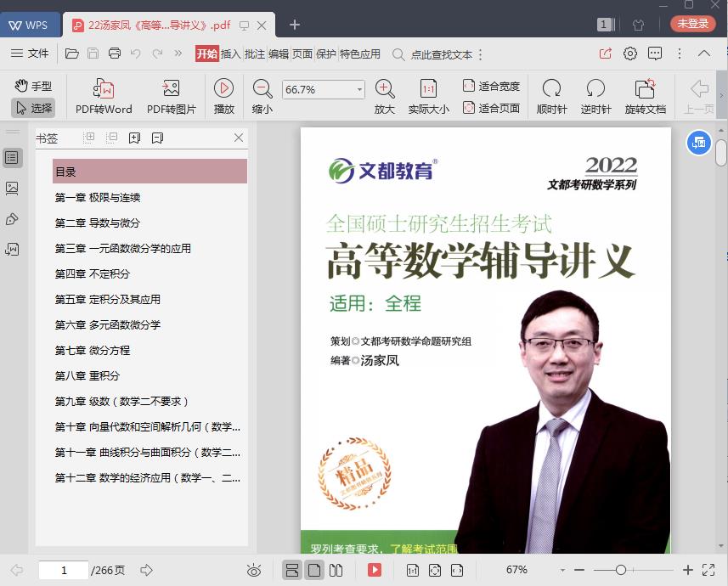Viewport: 728px width, 586px height.
Task: Rotate the document (旋转文档)
Action: (646, 97)
